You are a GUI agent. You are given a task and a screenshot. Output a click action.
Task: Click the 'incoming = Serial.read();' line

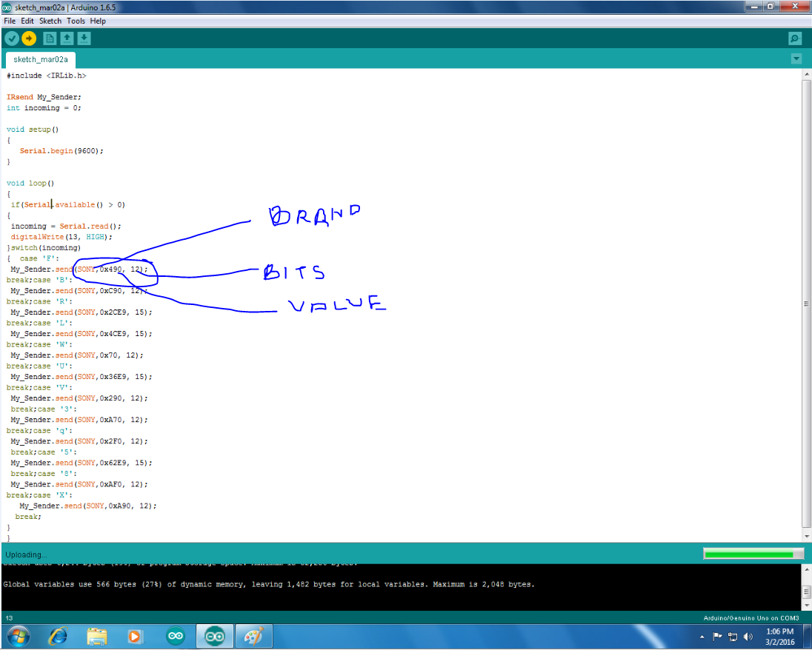(66, 227)
